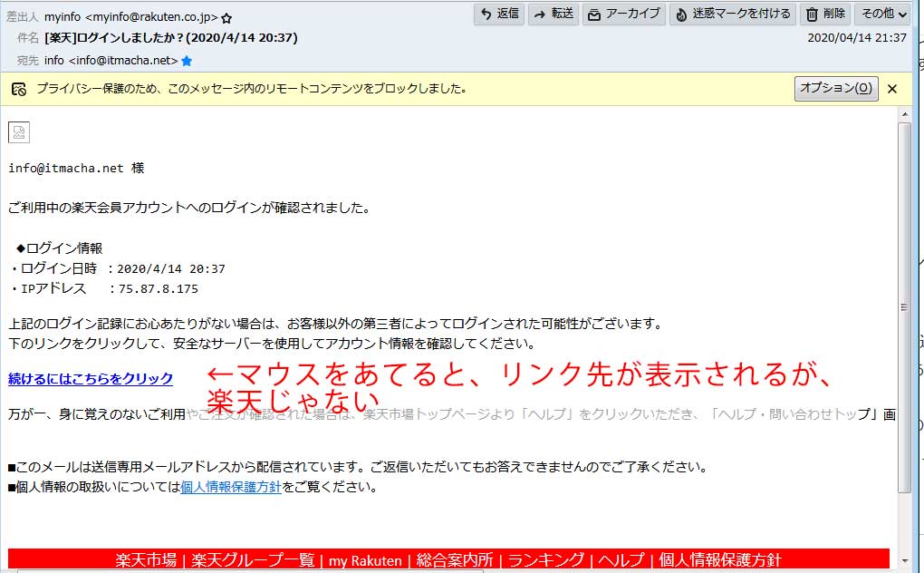Image resolution: width=924 pixels, height=573 pixels.
Task: Click the blocked remote content privacy icon
Action: [x=19, y=89]
